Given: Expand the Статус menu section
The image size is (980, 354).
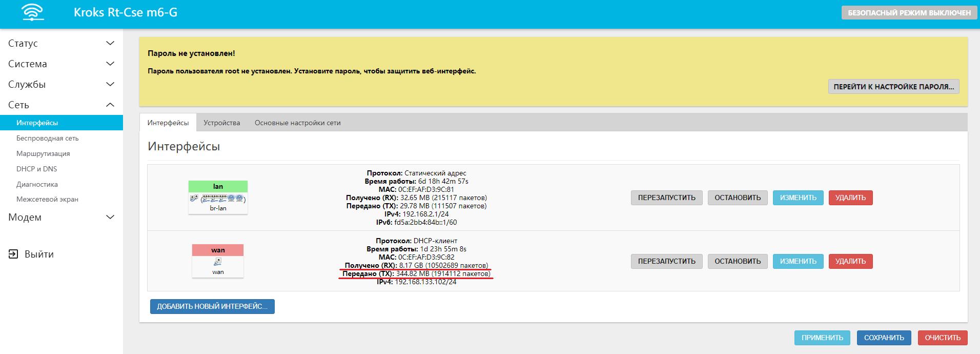Looking at the screenshot, I should (x=61, y=43).
